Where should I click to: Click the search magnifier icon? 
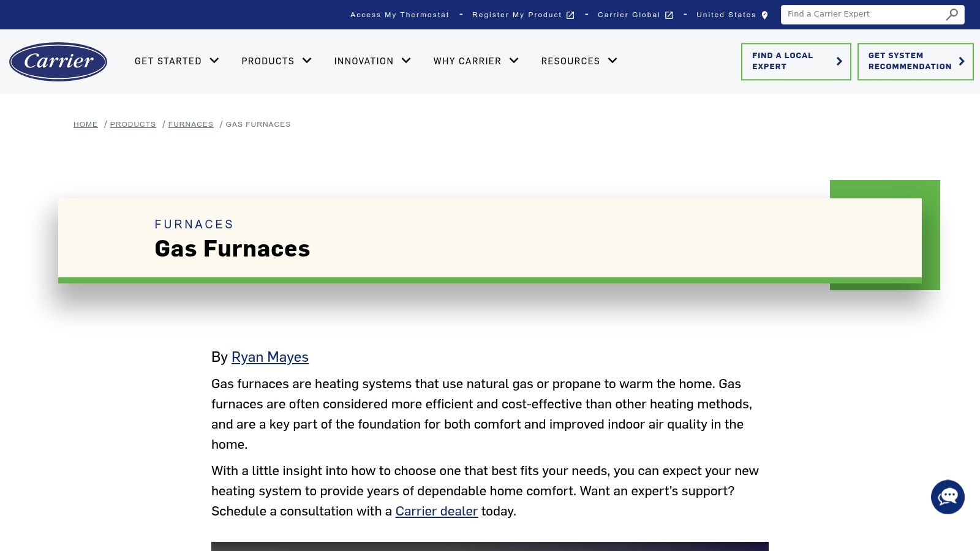coord(952,15)
